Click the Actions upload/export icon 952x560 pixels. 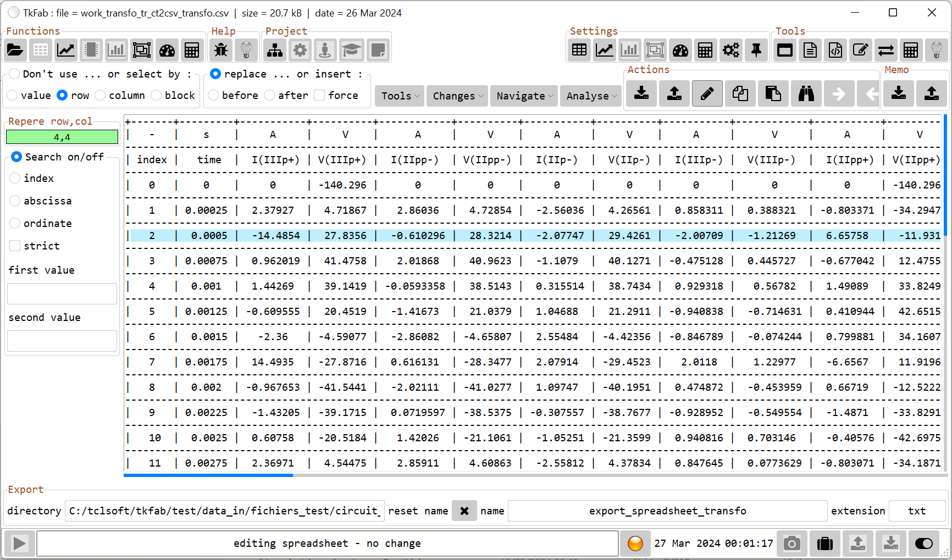674,93
